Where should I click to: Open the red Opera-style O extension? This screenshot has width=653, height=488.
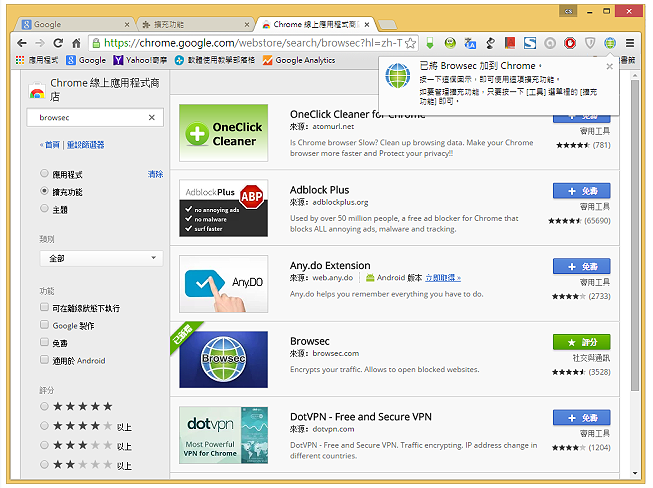570,43
